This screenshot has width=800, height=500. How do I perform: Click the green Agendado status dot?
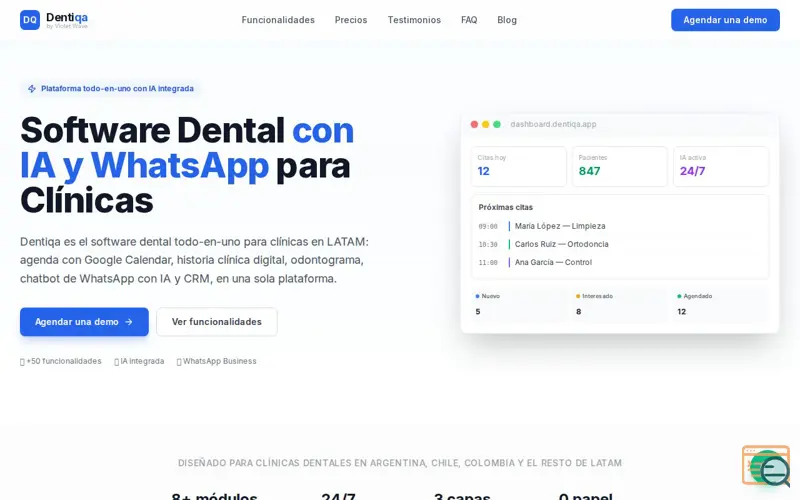pos(679,296)
